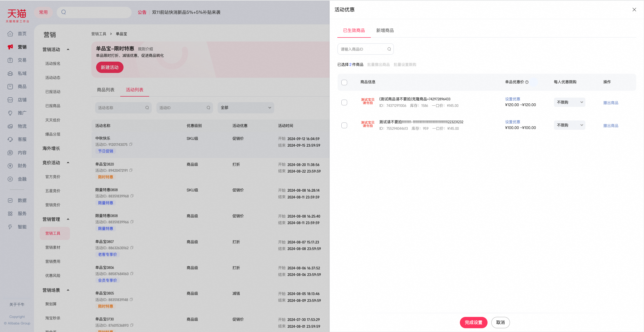Collapse the 营销活动 section in side menu
Screen dimensions: 644x332
tap(68, 50)
